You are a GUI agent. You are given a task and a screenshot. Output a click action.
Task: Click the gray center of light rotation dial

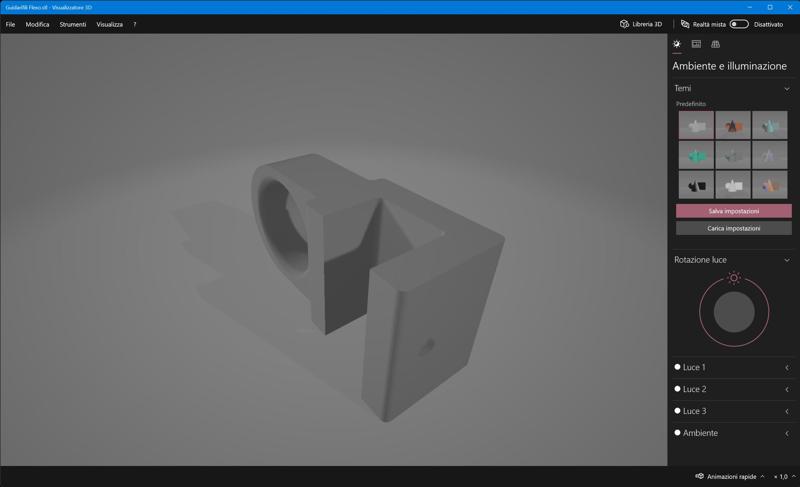click(734, 312)
